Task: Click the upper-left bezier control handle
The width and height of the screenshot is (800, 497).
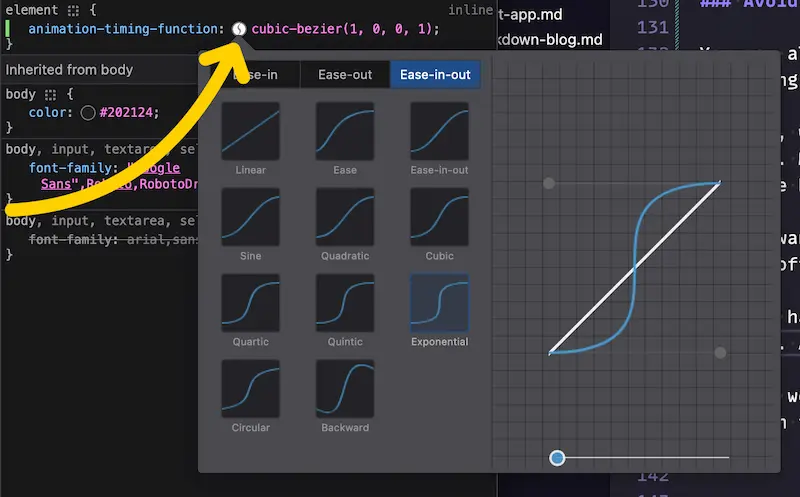Action: (x=548, y=183)
